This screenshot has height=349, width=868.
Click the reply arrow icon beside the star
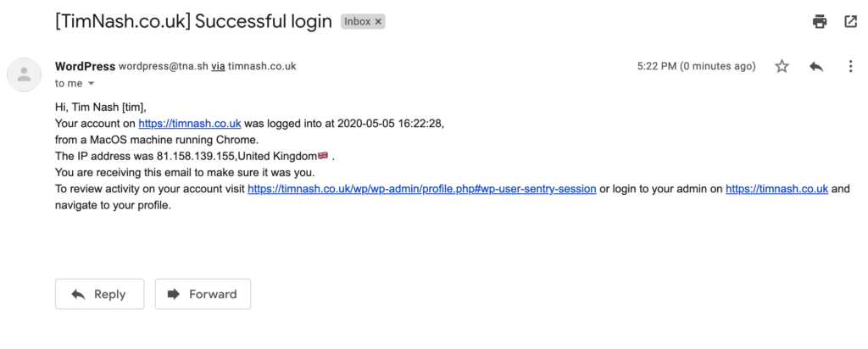pos(816,66)
